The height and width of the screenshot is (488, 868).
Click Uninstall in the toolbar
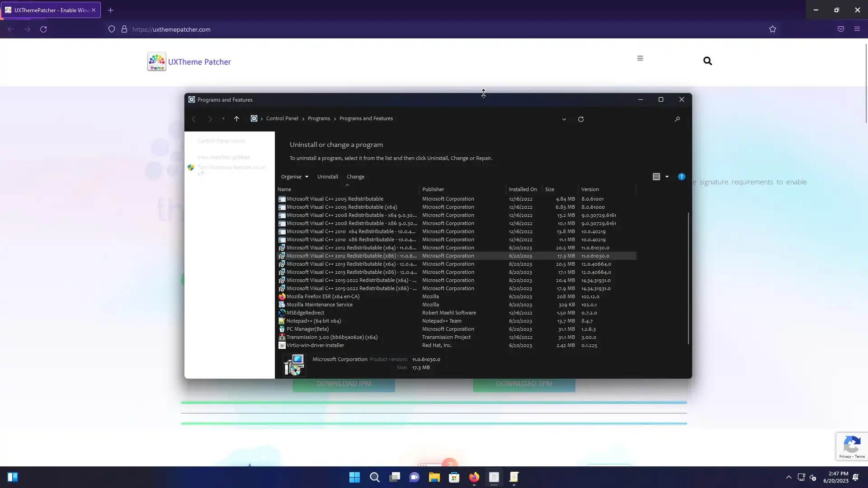[327, 177]
